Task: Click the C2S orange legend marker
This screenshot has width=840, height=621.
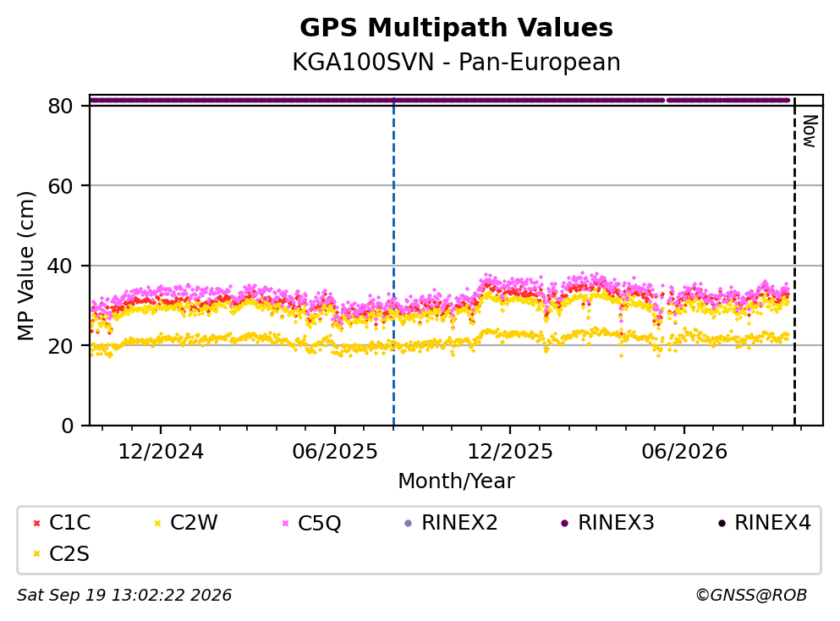Action: (36, 554)
